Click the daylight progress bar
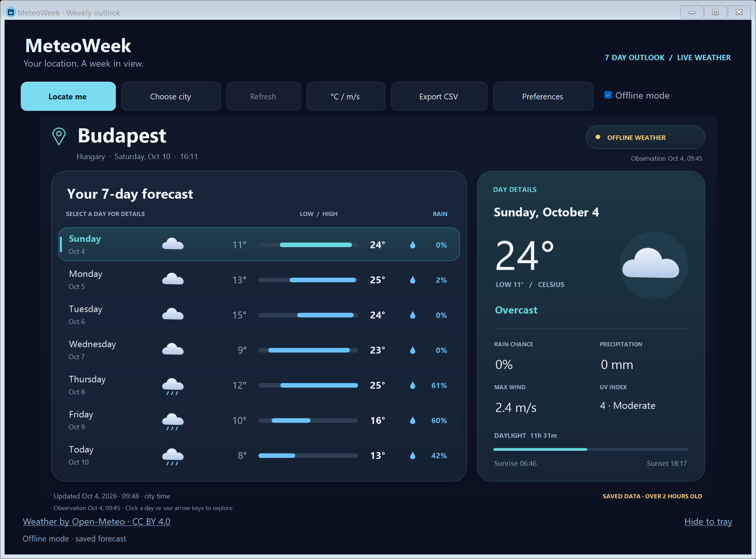This screenshot has height=559, width=756. pyautogui.click(x=591, y=449)
